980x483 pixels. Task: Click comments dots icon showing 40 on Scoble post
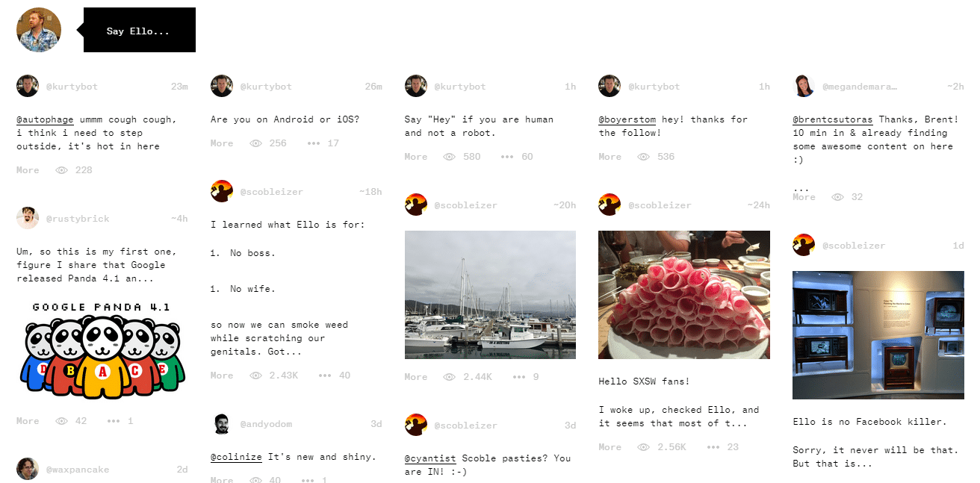[x=324, y=376]
